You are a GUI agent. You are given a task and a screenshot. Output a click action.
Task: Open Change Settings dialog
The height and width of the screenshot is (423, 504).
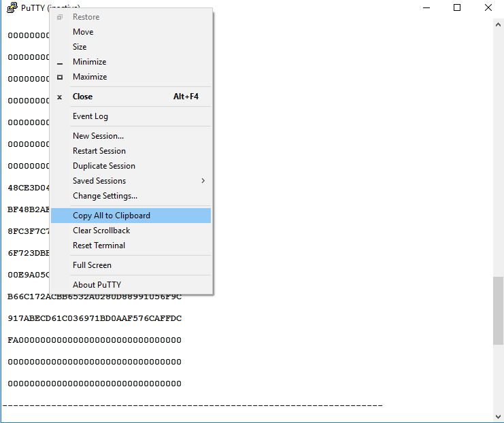pyautogui.click(x=105, y=196)
